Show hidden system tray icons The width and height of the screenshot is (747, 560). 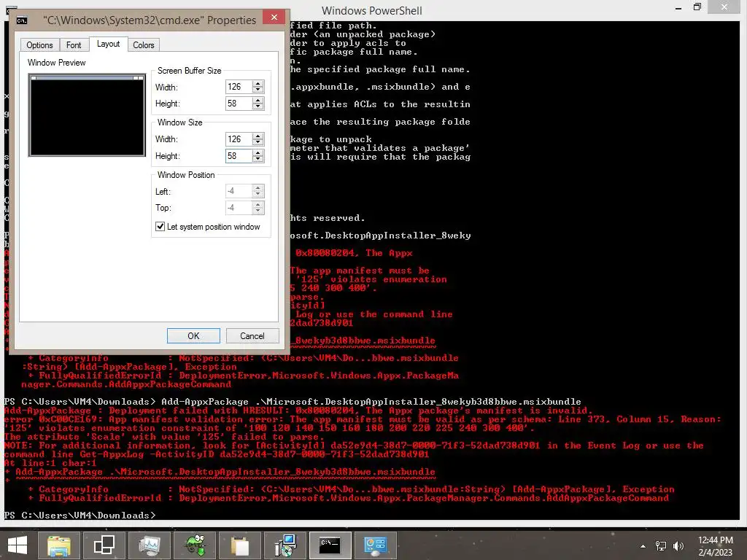[643, 546]
